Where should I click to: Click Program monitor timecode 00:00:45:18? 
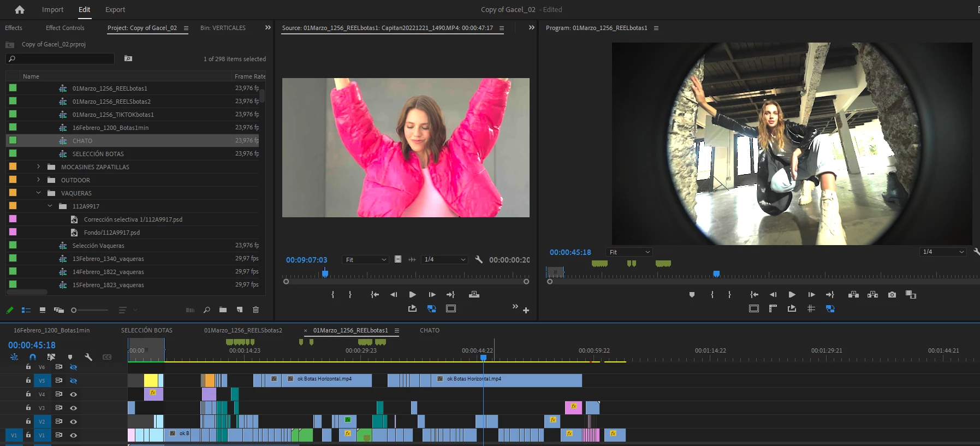click(x=570, y=252)
